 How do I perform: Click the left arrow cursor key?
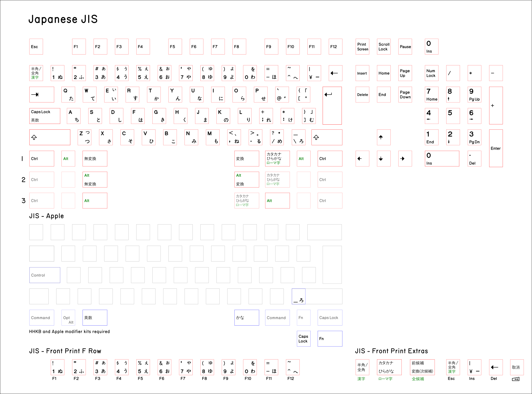pos(362,159)
